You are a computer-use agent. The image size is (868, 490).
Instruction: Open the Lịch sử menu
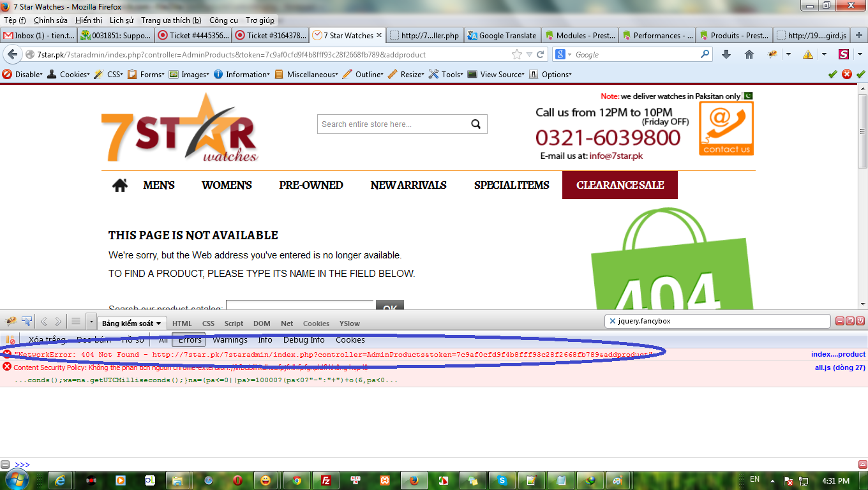(x=121, y=20)
